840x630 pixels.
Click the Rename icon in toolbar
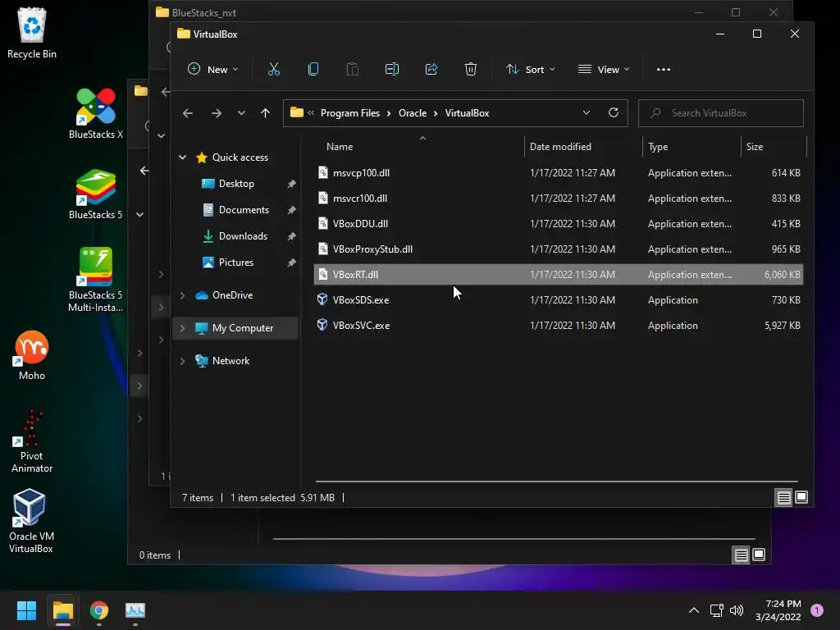[x=392, y=69]
